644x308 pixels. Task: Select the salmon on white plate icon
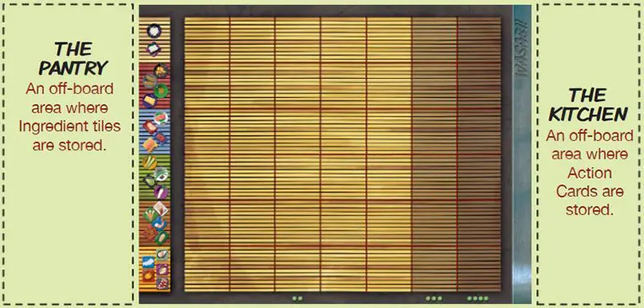click(x=160, y=118)
